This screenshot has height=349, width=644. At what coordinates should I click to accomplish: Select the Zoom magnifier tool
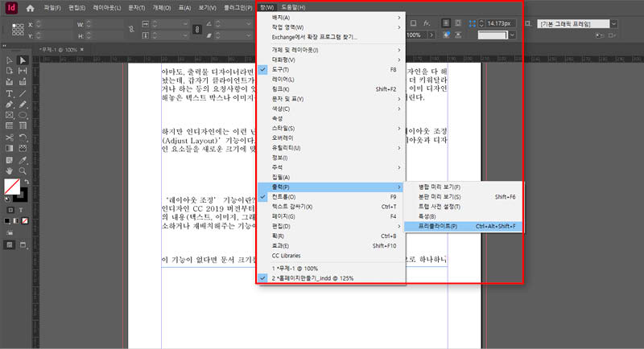point(23,170)
